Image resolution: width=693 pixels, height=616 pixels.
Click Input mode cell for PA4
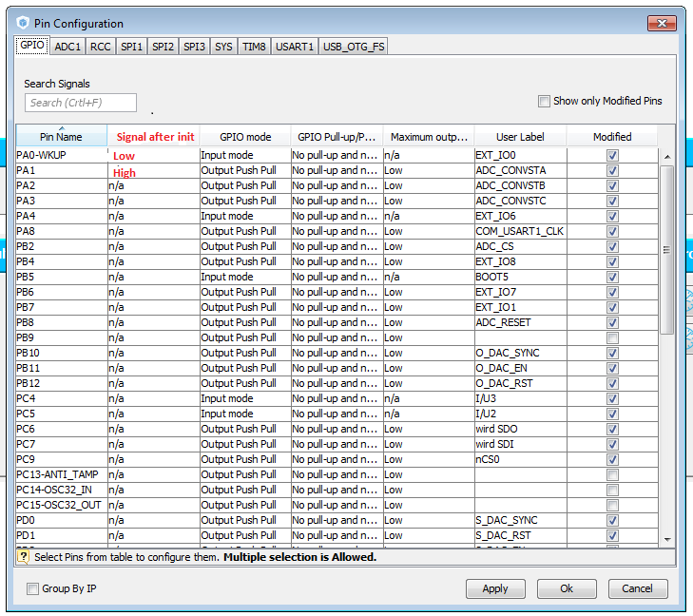coord(245,216)
